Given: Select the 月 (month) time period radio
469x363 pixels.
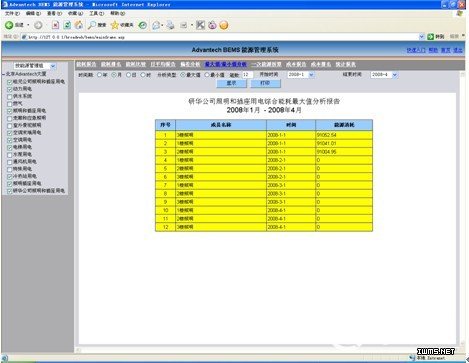Looking at the screenshot, I should pyautogui.click(x=114, y=75).
